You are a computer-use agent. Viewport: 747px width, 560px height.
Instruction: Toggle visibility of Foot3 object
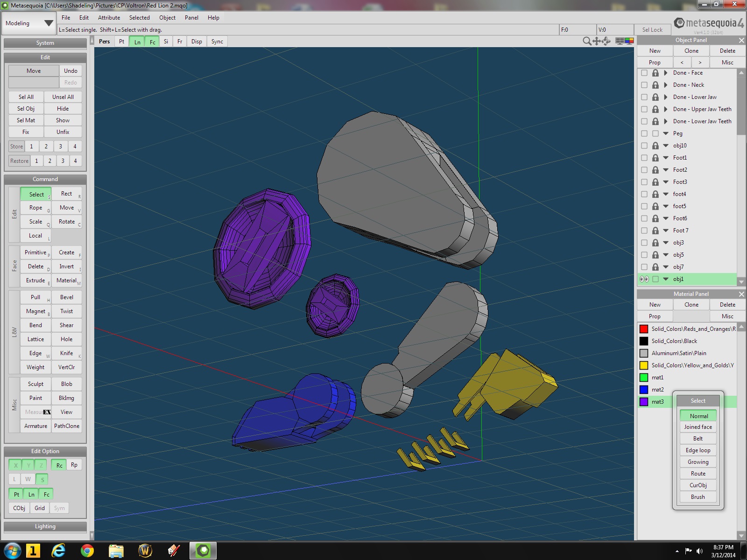(644, 182)
